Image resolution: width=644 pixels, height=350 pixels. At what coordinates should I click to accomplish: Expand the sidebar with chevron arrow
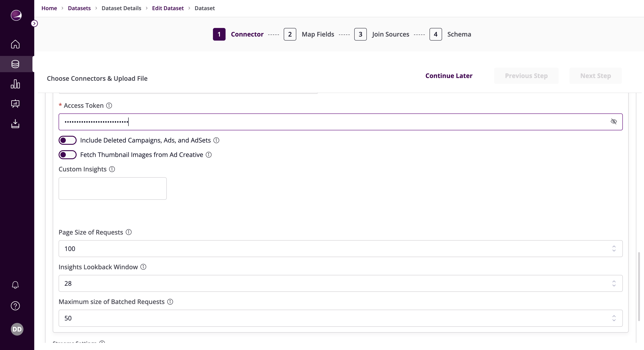click(34, 23)
